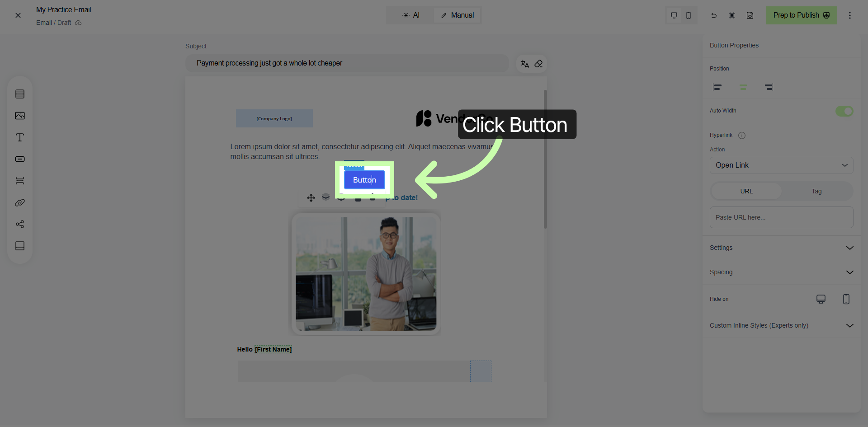The width and height of the screenshot is (868, 427).
Task: Click the Company Logo placeholder
Action: 274,118
